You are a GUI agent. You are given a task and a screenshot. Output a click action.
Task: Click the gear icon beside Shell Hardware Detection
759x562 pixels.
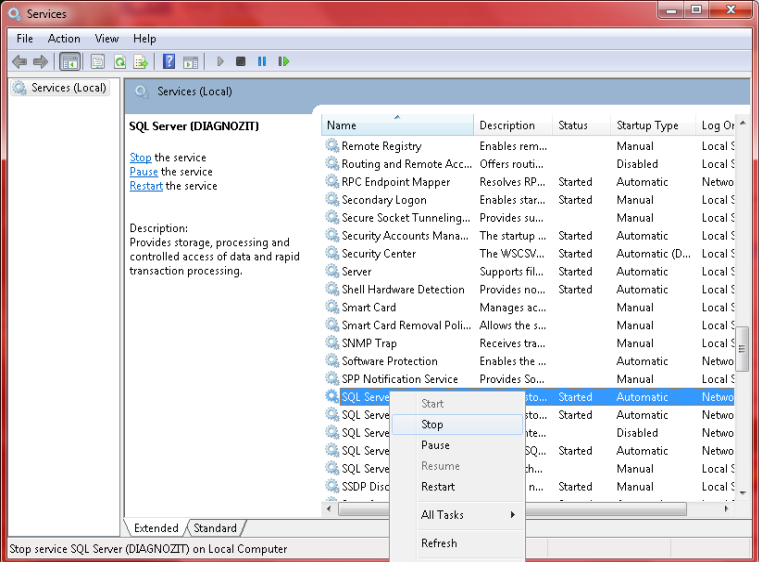(x=332, y=289)
